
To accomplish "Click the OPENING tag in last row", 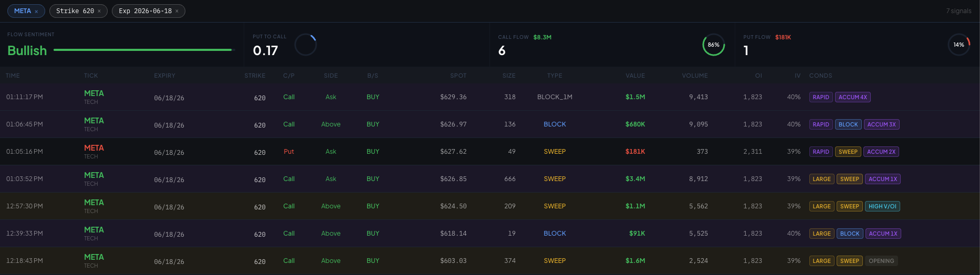I will pos(881,261).
